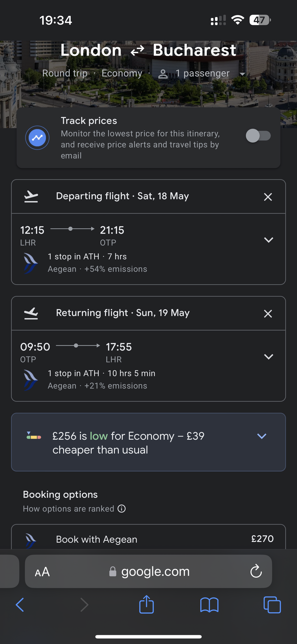Screen dimensions: 297x644
Task: Open the AA reader text size menu
Action: click(42, 572)
